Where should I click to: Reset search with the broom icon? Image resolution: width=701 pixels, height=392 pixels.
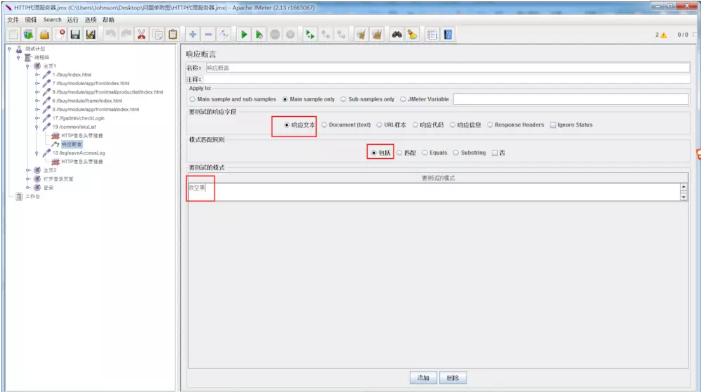pos(412,34)
